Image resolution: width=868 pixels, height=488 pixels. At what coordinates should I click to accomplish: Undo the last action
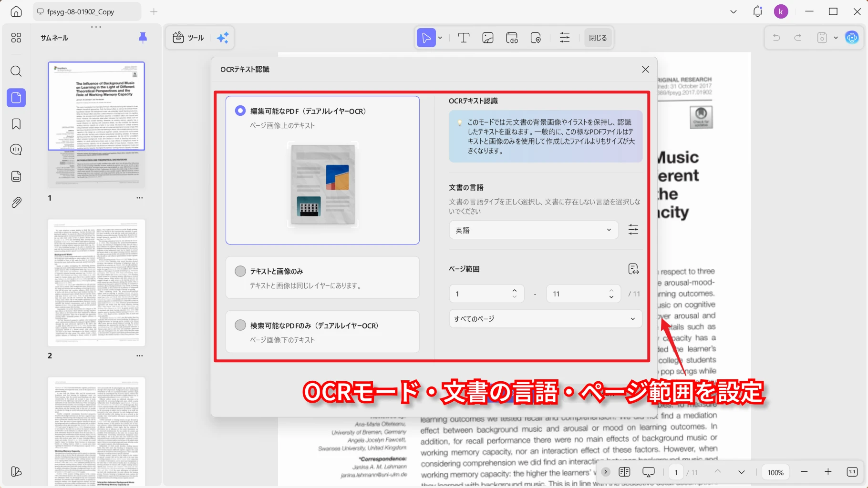click(776, 38)
